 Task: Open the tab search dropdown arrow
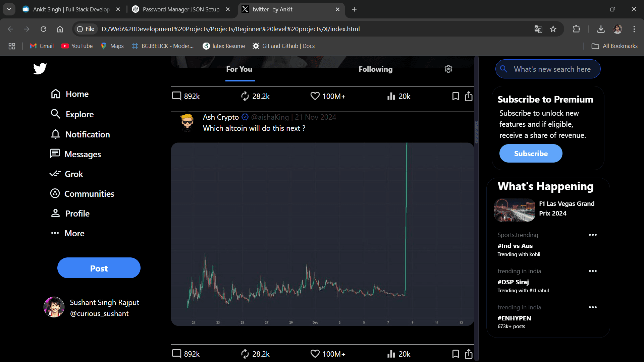click(9, 9)
